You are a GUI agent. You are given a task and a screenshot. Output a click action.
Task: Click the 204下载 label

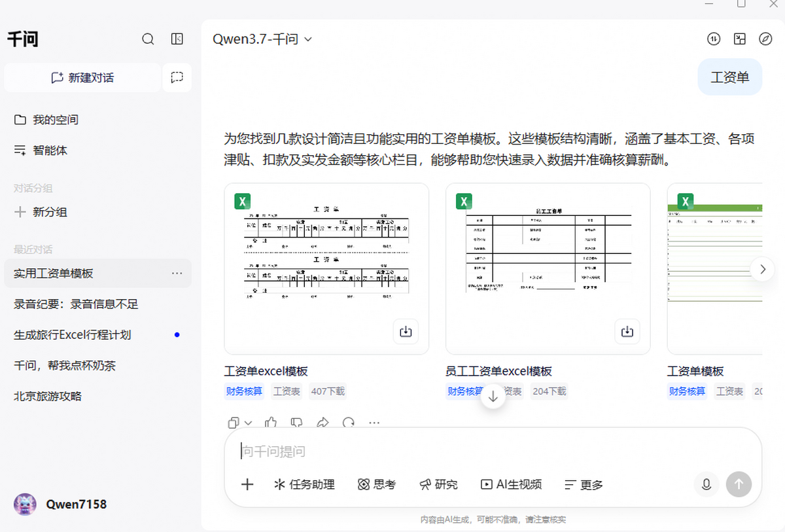(549, 391)
